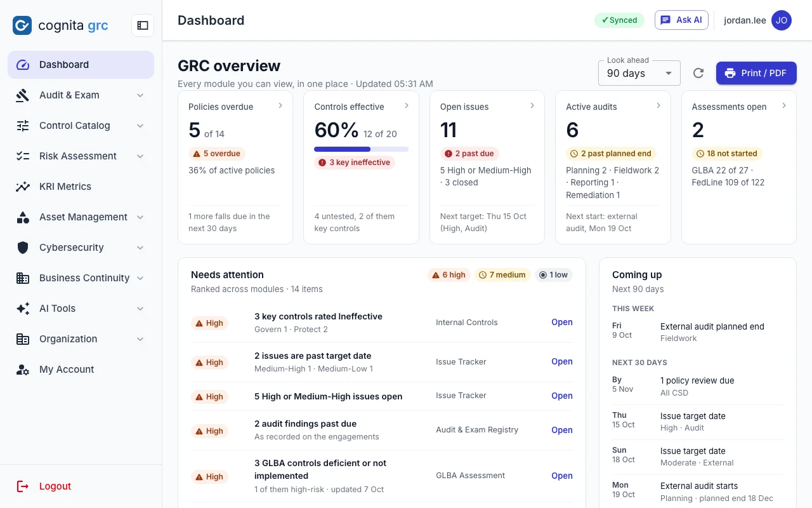Click the JO user avatar
Viewport: 812px width, 508px height.
[782, 20]
